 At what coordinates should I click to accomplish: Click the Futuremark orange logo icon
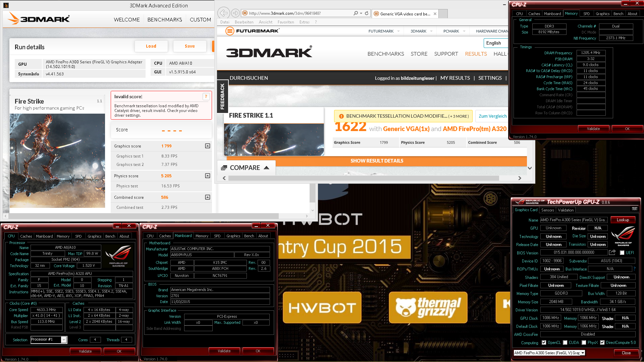coord(230,31)
